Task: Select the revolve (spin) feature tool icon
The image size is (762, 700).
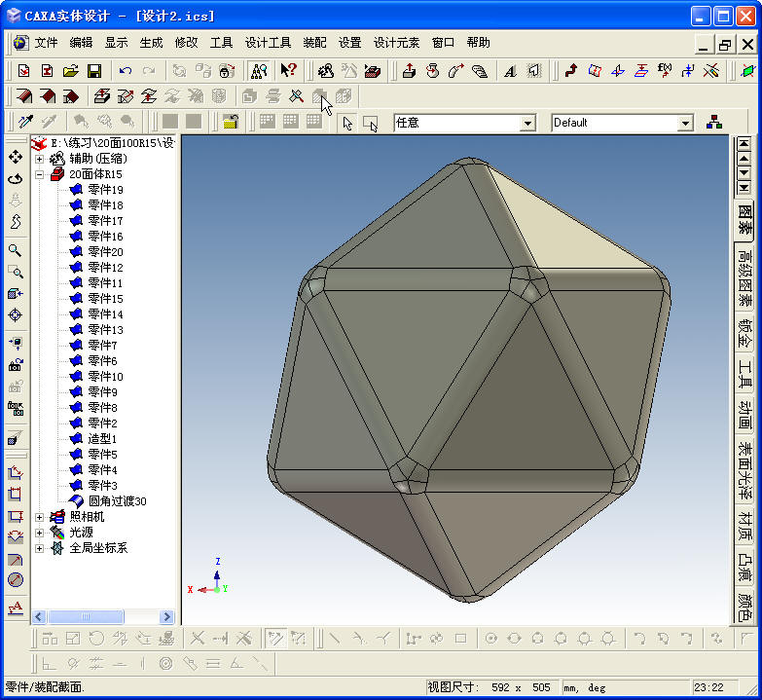Action: pos(432,71)
